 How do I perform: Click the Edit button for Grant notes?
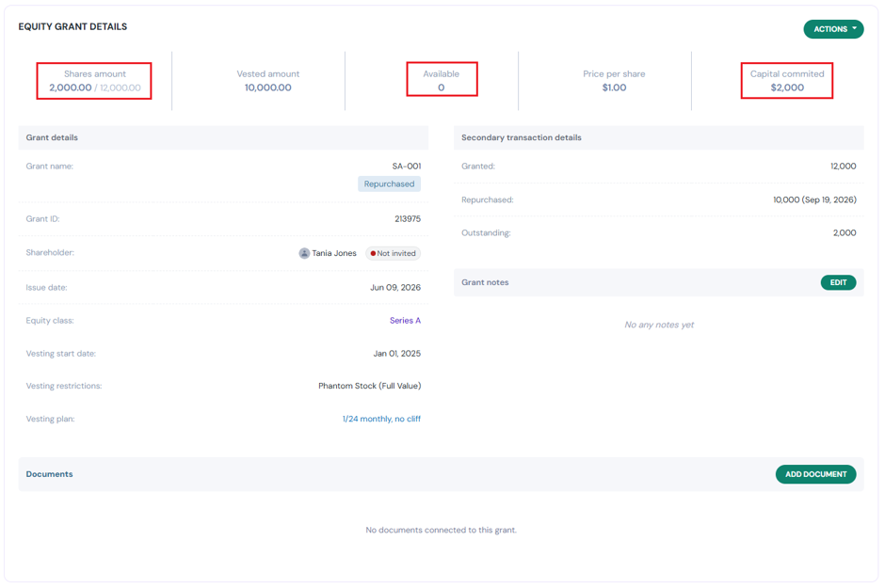838,282
